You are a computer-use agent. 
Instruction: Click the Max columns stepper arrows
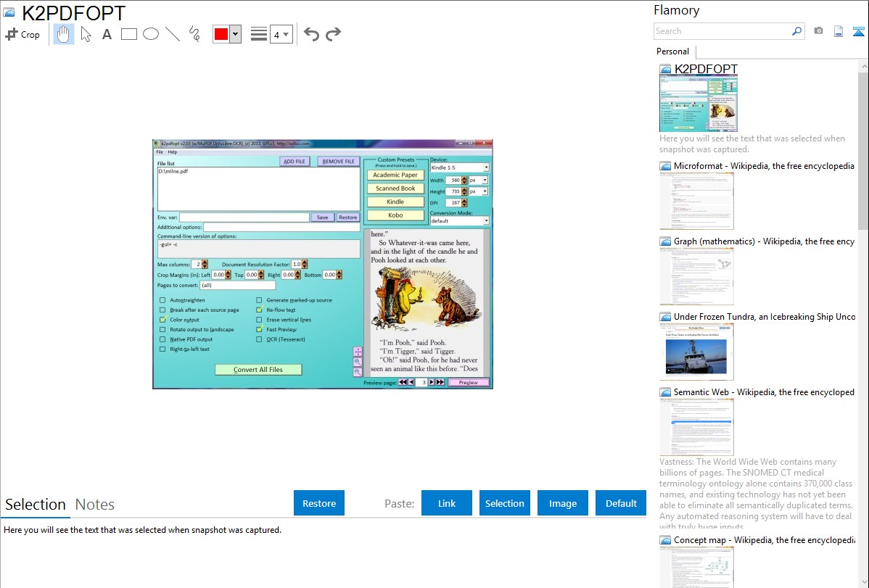(205, 265)
